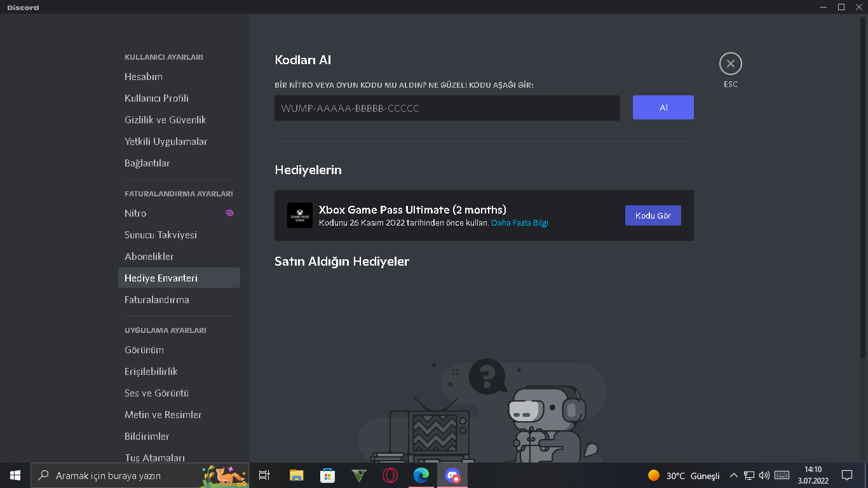Open Ses ve Görüntü settings
This screenshot has width=868, height=488.
coord(179,393)
